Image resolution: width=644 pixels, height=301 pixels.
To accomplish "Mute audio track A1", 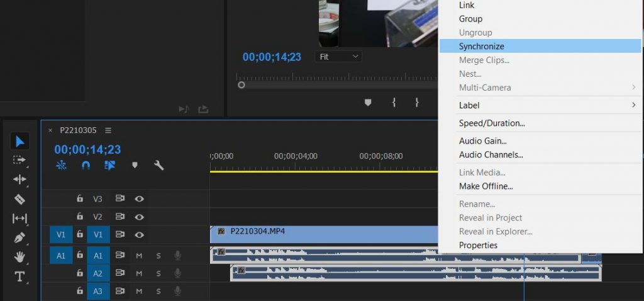I will [x=139, y=256].
